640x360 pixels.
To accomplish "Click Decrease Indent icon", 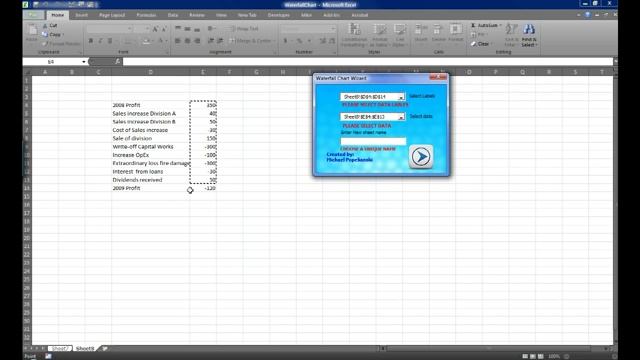I will tap(211, 41).
